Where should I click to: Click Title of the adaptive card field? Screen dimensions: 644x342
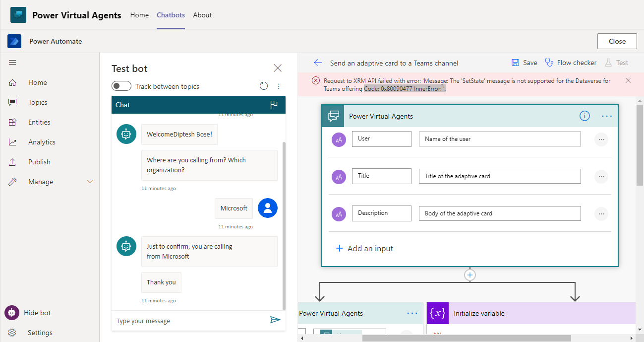(500, 176)
